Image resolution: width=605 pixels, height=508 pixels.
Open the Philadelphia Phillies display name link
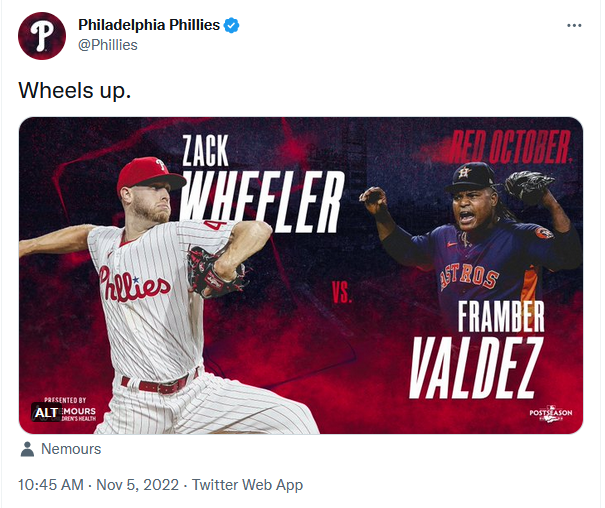(x=149, y=25)
